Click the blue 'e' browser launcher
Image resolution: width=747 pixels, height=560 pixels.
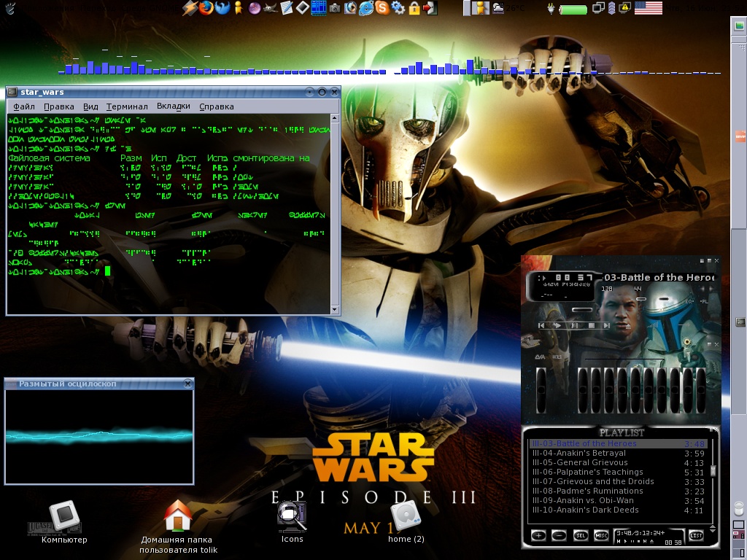[366, 7]
